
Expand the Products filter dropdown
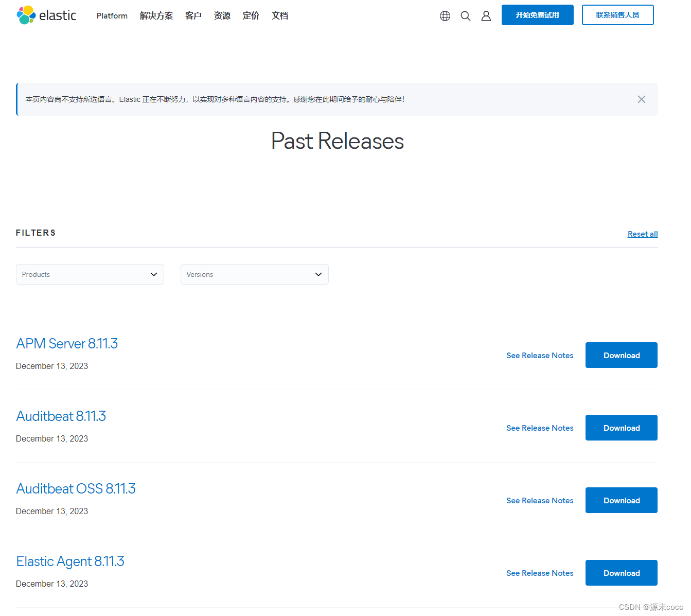click(90, 274)
